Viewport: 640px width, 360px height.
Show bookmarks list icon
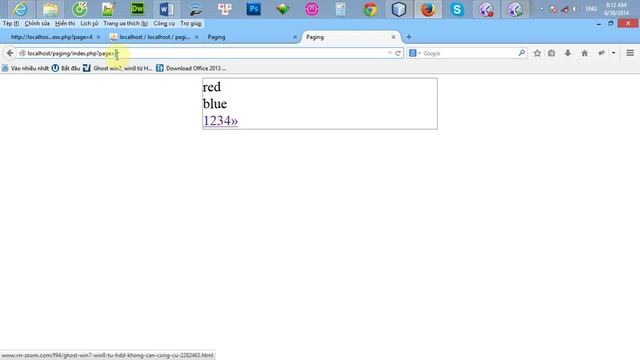551,53
